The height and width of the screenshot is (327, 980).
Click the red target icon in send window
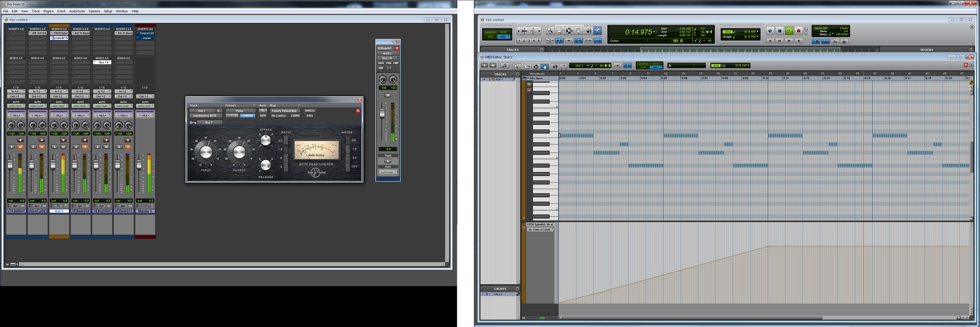pos(397,48)
